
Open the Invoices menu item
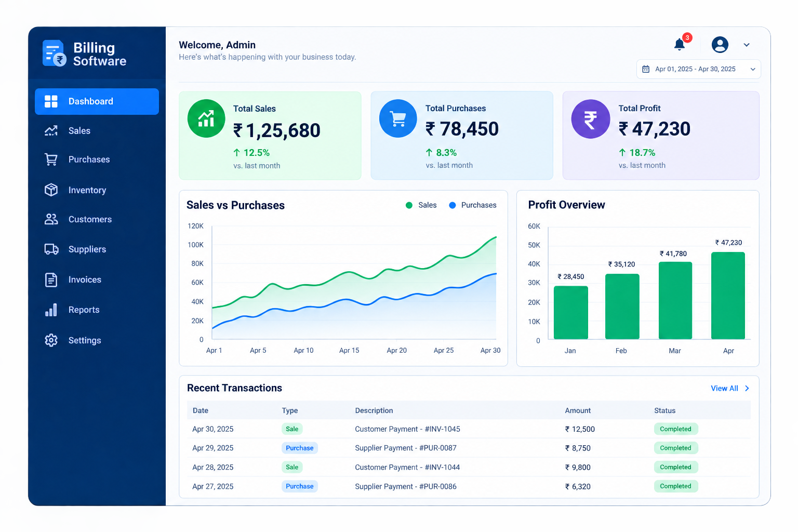click(x=97, y=280)
